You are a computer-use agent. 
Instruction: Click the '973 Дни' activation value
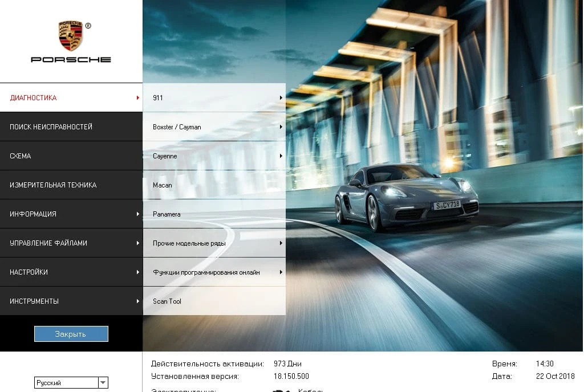287,364
